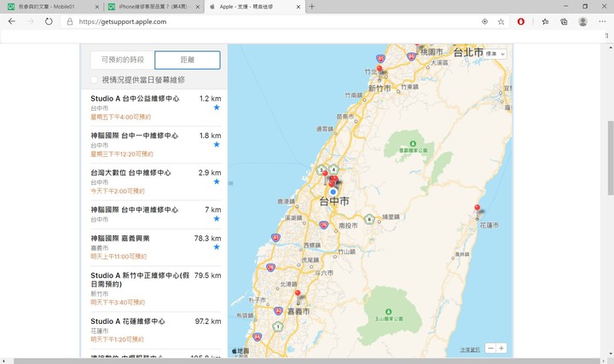The image size is (614, 364).
Task: Select 神腦國際 台中一中維修中心 location
Action: (155, 145)
